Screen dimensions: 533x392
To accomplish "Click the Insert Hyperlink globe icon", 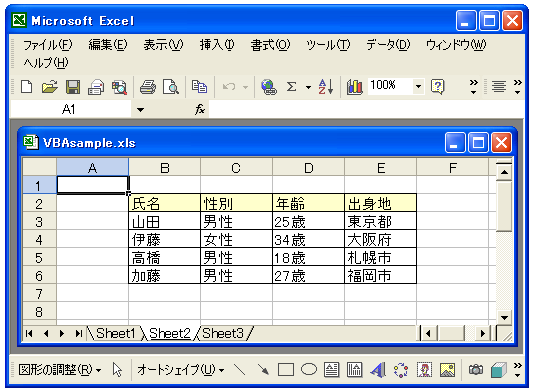I will [x=269, y=87].
